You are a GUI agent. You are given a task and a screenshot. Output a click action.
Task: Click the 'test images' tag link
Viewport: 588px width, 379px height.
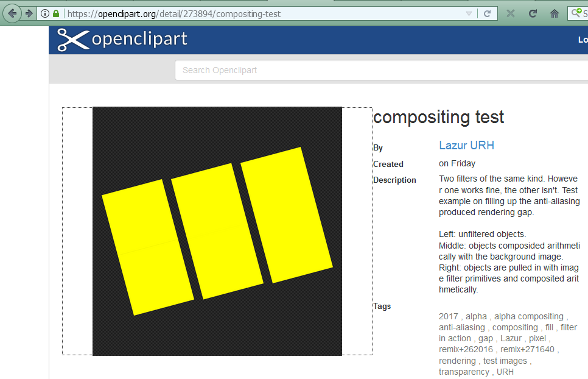click(x=505, y=361)
